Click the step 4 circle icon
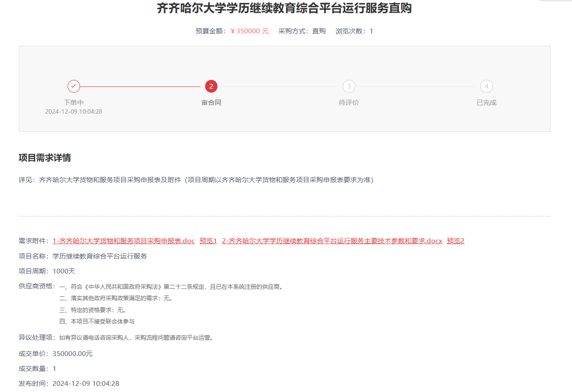This screenshot has width=572, height=392. [x=486, y=86]
